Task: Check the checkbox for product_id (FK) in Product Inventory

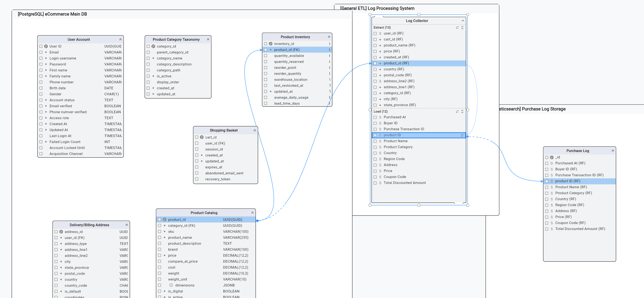Action: pos(266,49)
